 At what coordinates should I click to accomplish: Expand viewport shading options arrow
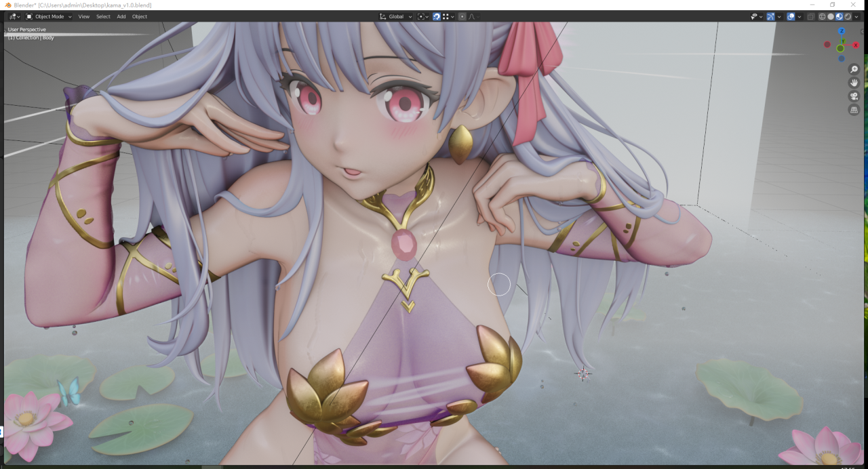856,16
